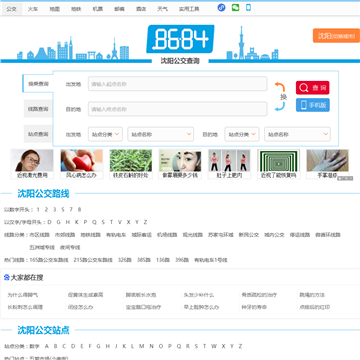
Task: Open departure 站点分类 dropdown
Action: pos(105,134)
